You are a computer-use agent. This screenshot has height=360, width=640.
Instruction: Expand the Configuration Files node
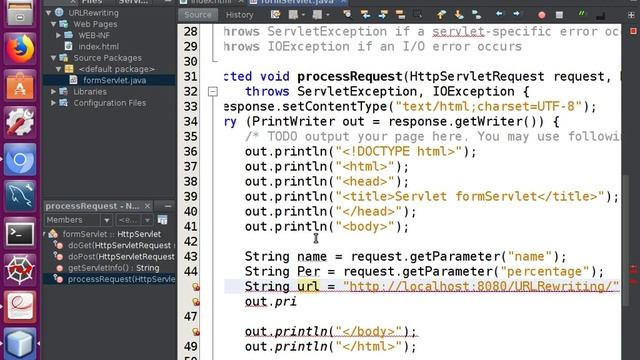(x=53, y=103)
